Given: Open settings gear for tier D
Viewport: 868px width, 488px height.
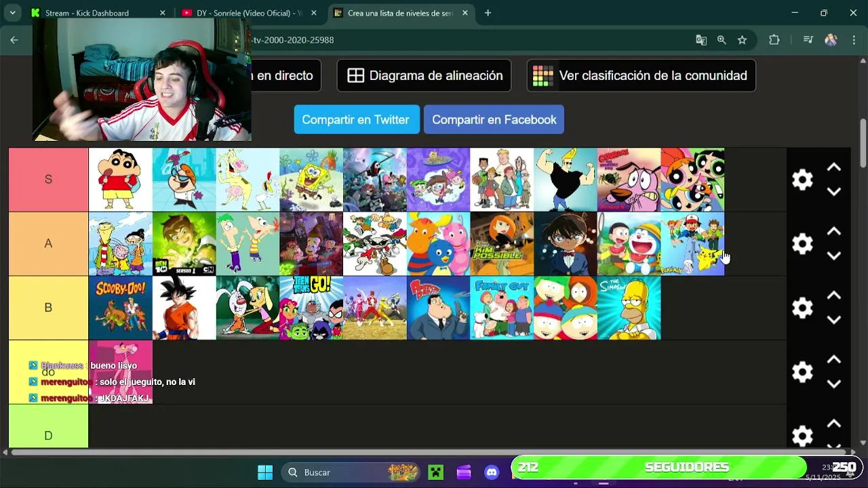Looking at the screenshot, I should pos(802,435).
